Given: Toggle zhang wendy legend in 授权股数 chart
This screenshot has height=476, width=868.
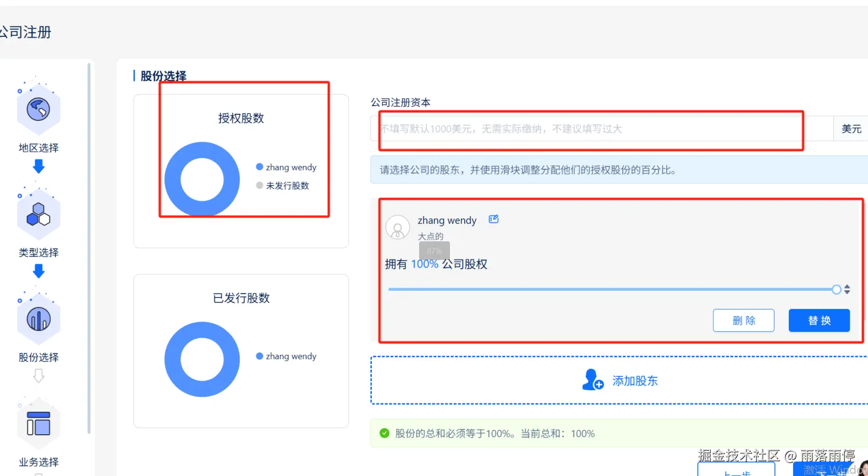Looking at the screenshot, I should pyautogui.click(x=286, y=167).
